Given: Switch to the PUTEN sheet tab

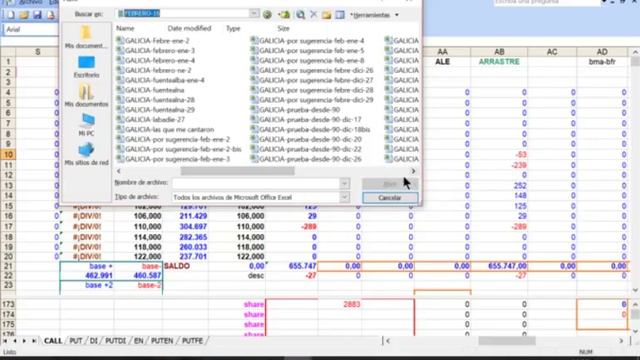Looking at the screenshot, I should click(162, 341).
